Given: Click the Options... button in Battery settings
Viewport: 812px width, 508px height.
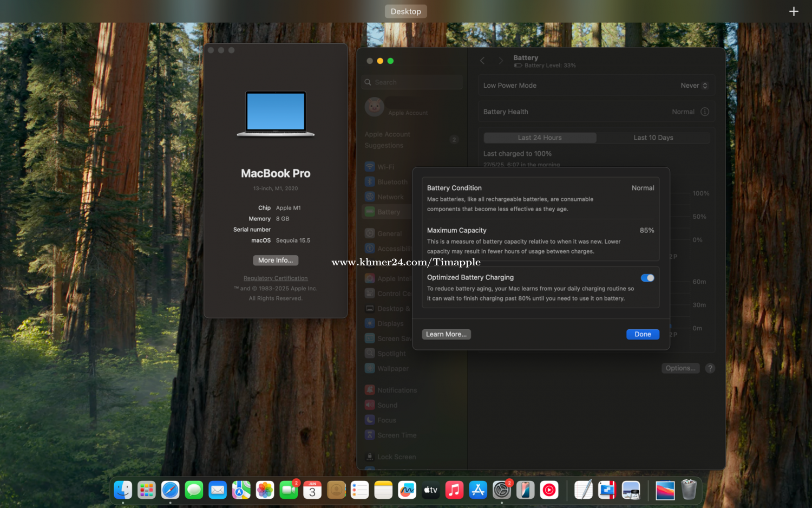Looking at the screenshot, I should click(x=680, y=368).
